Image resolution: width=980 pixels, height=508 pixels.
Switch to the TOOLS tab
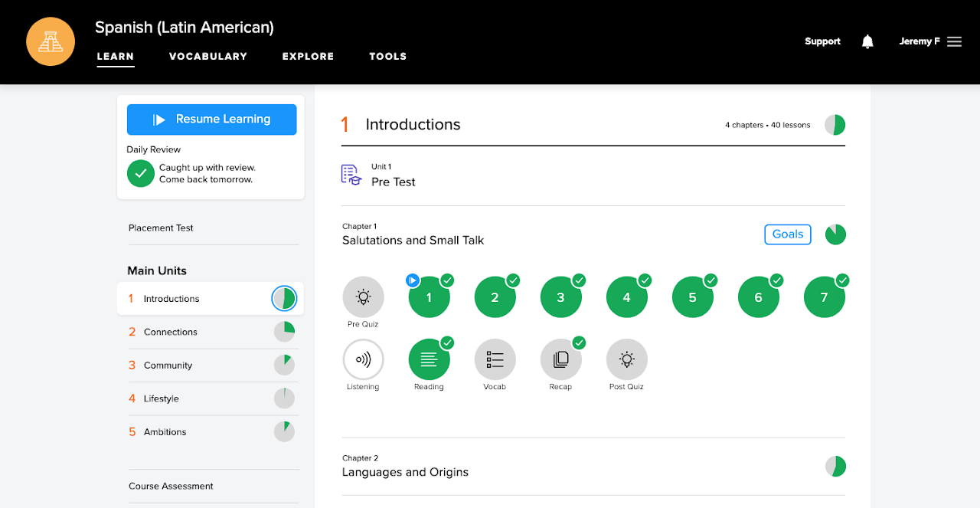(x=388, y=56)
